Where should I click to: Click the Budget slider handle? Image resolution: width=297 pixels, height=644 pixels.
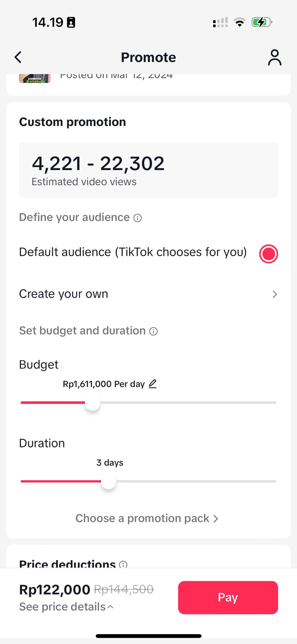point(92,403)
